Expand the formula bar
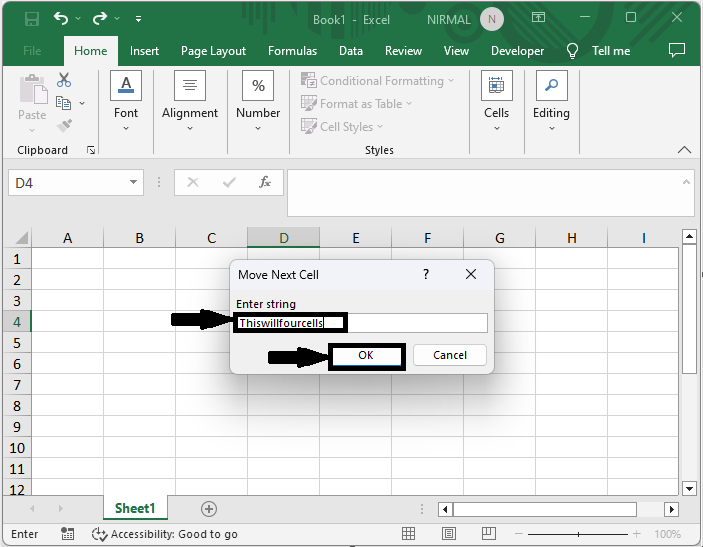703x547 pixels. [686, 182]
